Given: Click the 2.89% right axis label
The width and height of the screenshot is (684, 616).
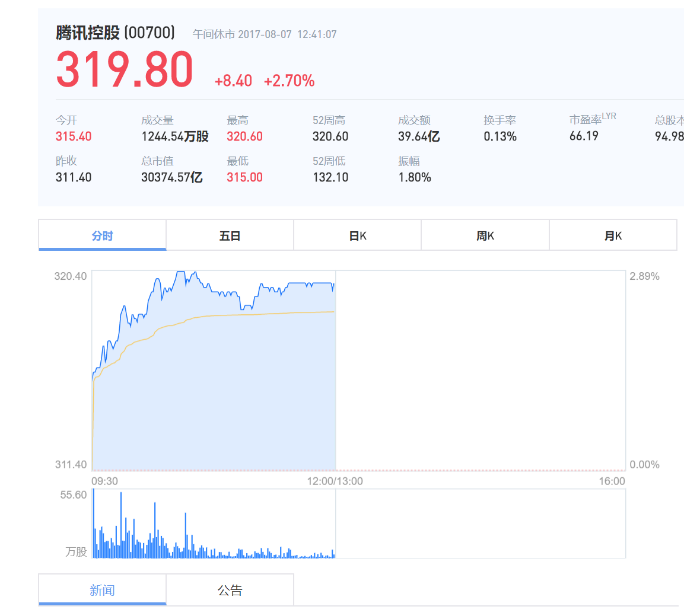Looking at the screenshot, I should point(644,276).
